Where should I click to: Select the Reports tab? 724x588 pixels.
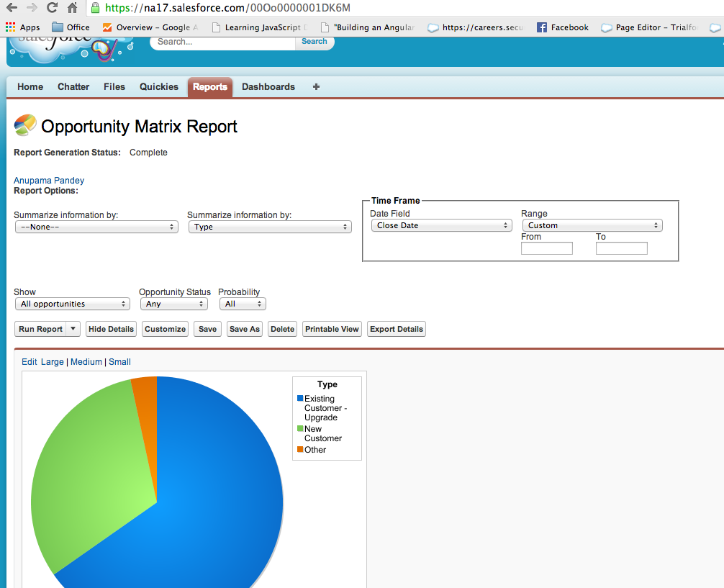point(210,87)
